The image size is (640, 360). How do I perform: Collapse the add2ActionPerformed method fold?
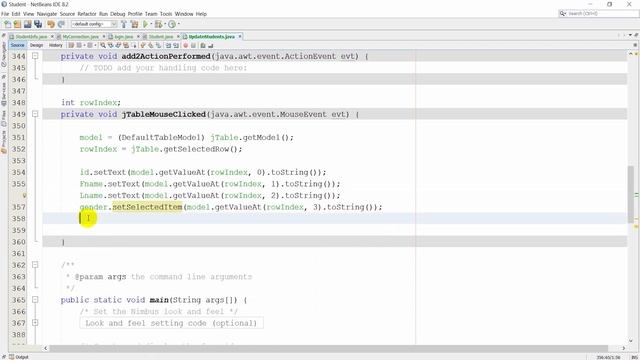tap(36, 56)
